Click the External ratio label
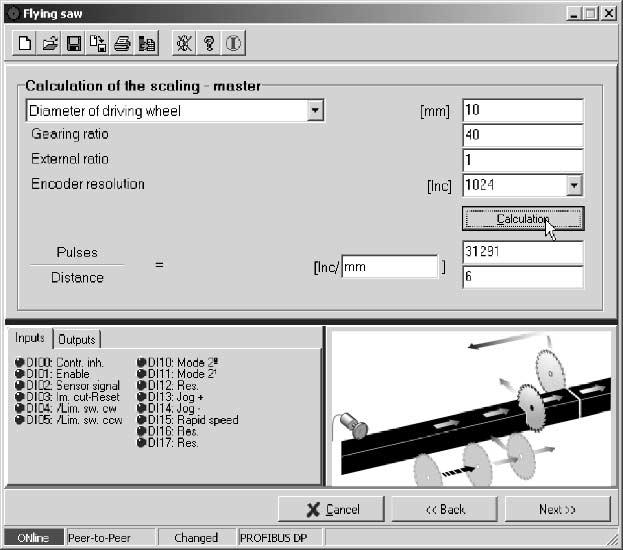Screen dimensions: 623x550 pyautogui.click(x=70, y=159)
